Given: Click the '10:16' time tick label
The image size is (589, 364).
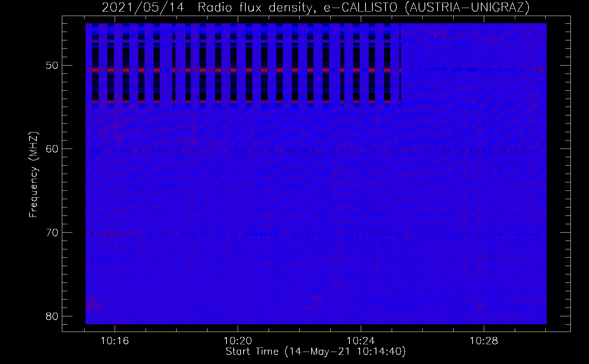Looking at the screenshot, I should point(115,341).
